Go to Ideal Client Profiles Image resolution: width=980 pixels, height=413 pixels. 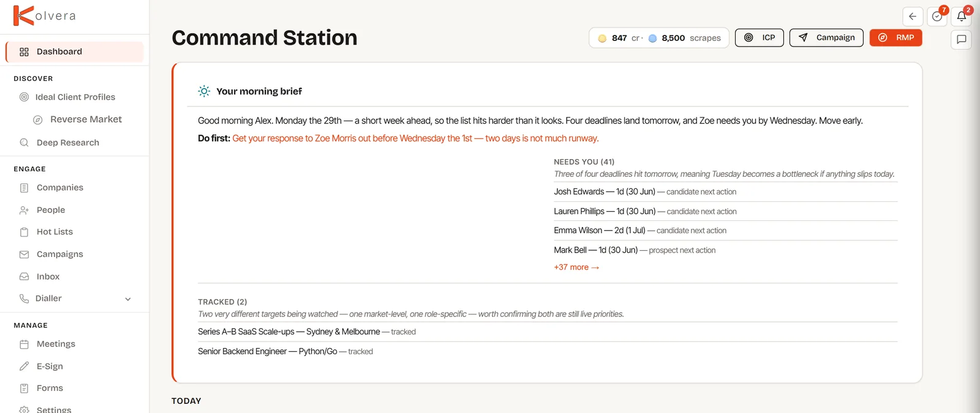point(75,97)
